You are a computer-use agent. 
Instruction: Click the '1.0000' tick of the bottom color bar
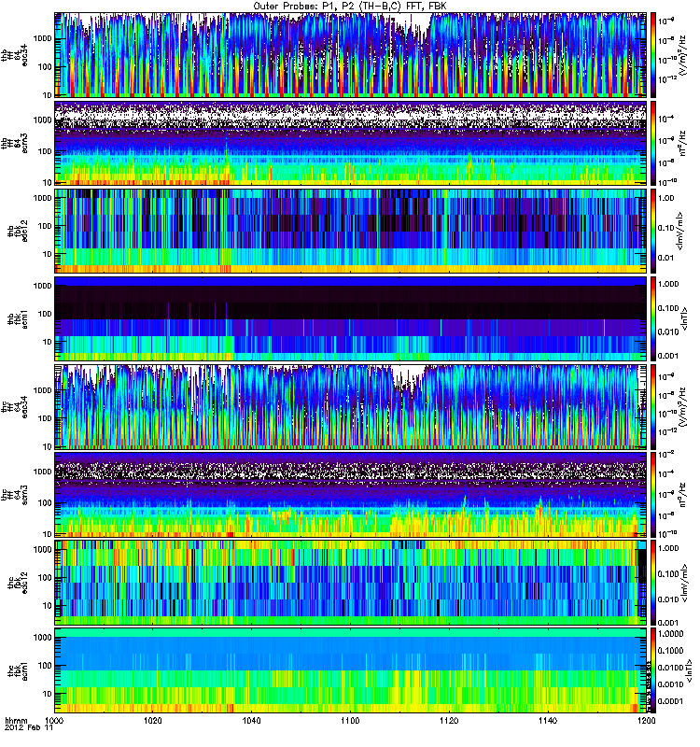(670, 634)
